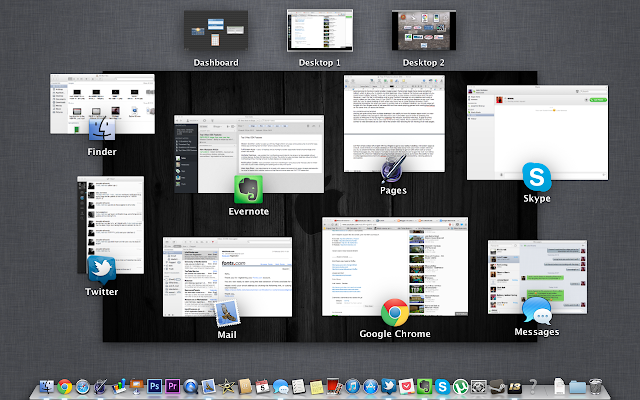
Task: Open the blue folder stack in Dock
Action: point(577,386)
